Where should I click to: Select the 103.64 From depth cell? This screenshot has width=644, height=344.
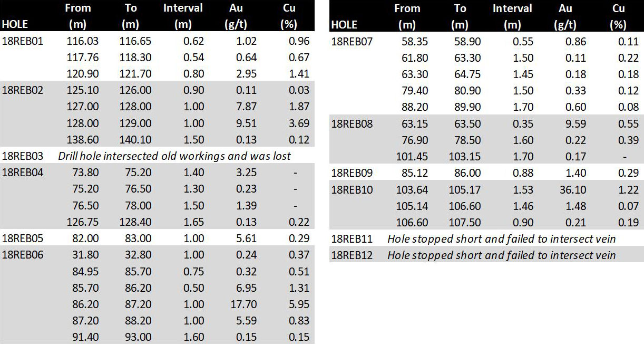[411, 189]
